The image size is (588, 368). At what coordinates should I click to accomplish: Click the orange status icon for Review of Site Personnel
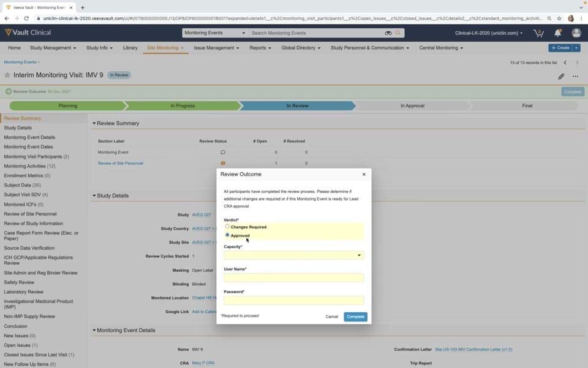[223, 163]
